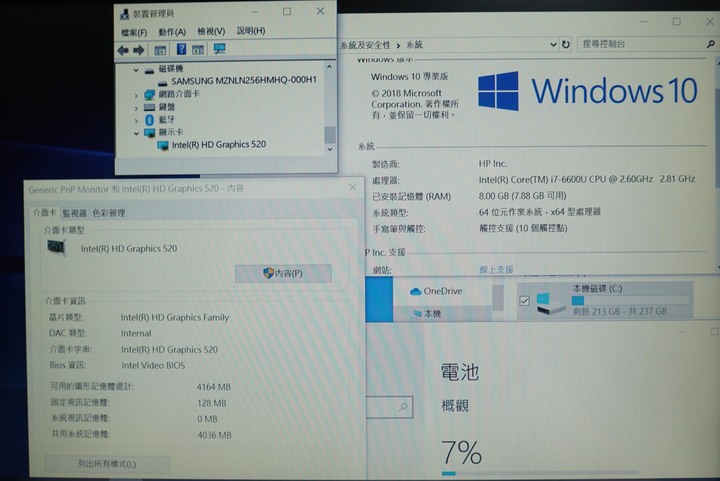Switch to the 監視器 monitor tab
720x481 pixels.
coord(74,213)
